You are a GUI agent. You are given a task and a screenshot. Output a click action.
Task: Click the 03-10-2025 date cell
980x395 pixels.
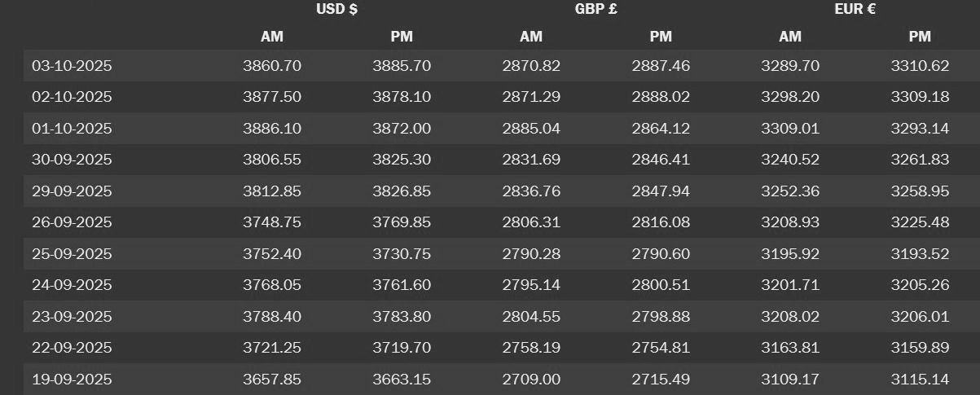[72, 66]
